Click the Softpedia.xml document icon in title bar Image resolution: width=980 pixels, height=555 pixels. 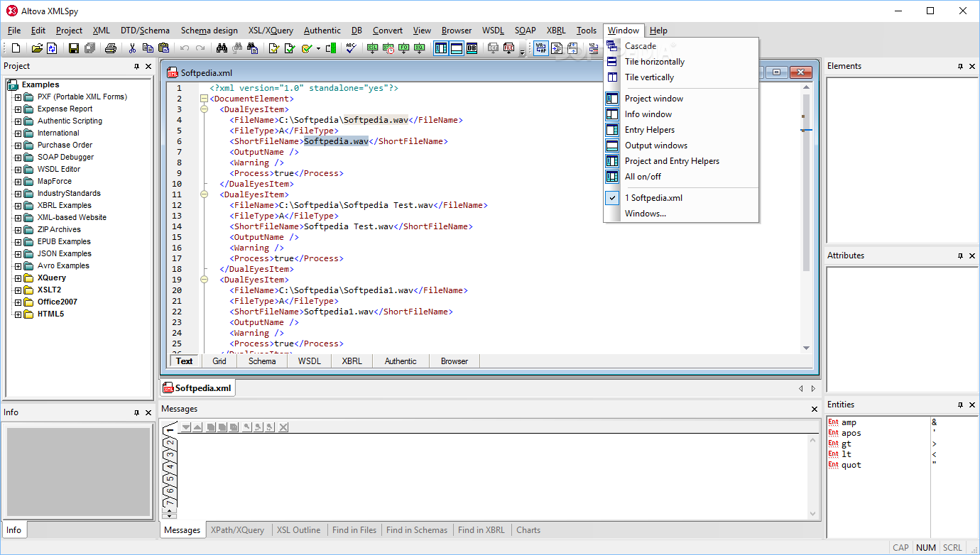click(172, 72)
